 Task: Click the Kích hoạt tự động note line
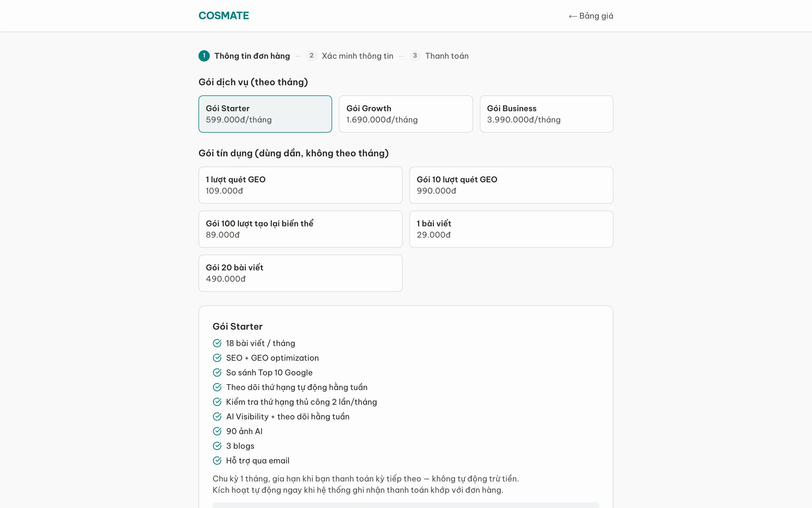[358, 490]
